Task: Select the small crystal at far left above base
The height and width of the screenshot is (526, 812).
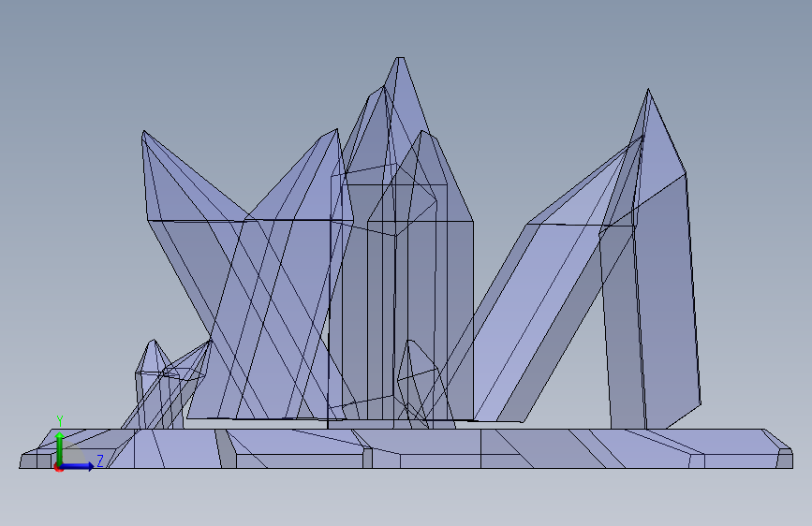Action: [x=154, y=383]
